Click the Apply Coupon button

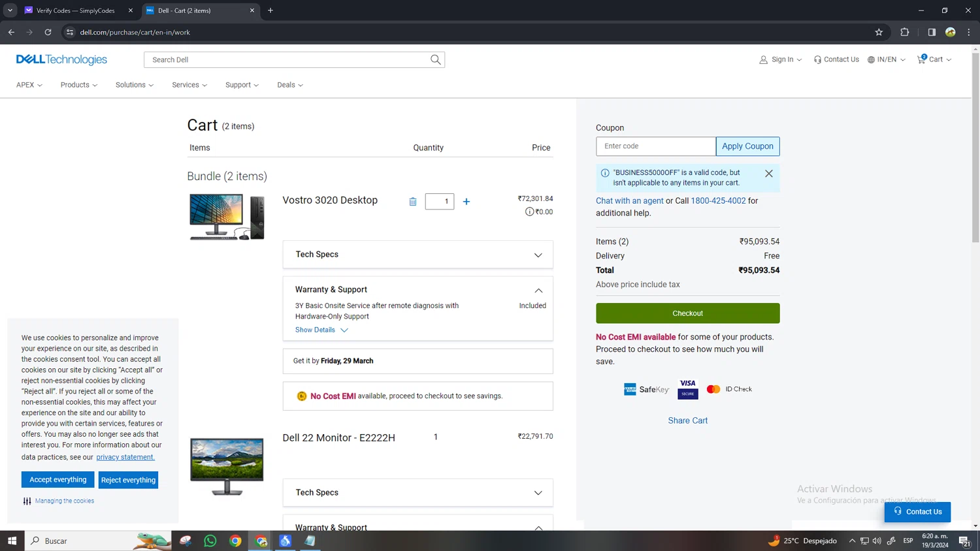748,146
